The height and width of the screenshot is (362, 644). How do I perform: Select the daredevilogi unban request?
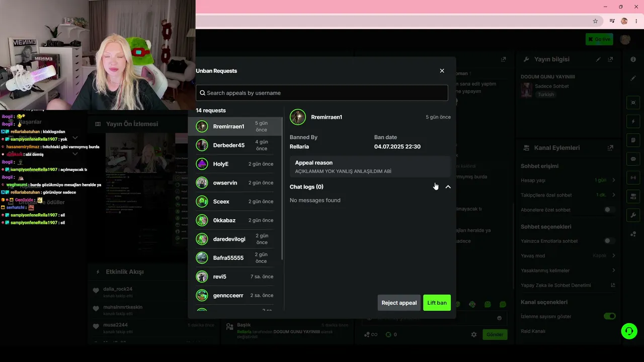[235, 239]
